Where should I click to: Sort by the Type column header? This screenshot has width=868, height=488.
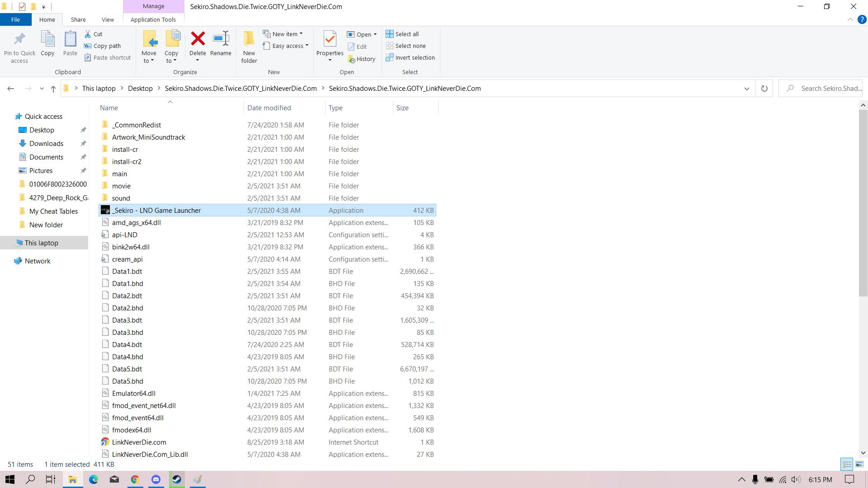click(x=359, y=108)
